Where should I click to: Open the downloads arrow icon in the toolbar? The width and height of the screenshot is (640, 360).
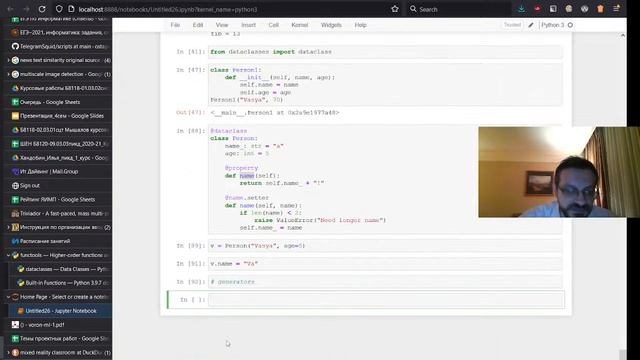(521, 9)
